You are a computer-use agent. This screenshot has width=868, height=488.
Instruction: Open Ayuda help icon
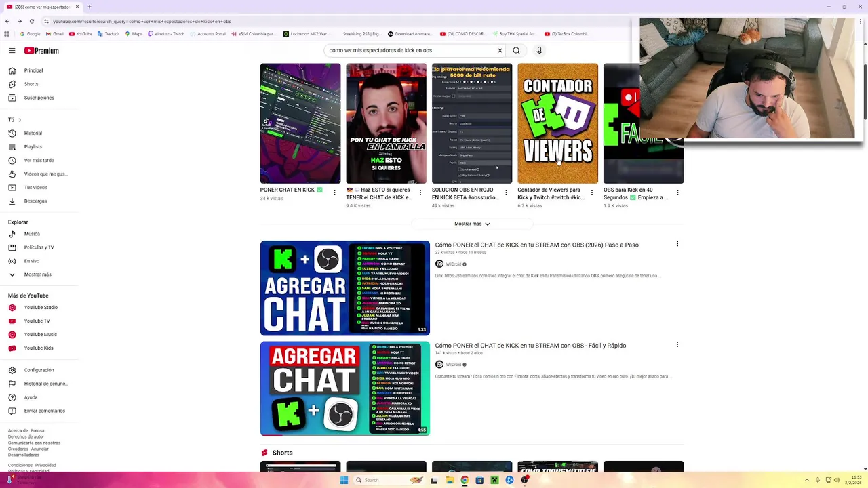pyautogui.click(x=12, y=397)
